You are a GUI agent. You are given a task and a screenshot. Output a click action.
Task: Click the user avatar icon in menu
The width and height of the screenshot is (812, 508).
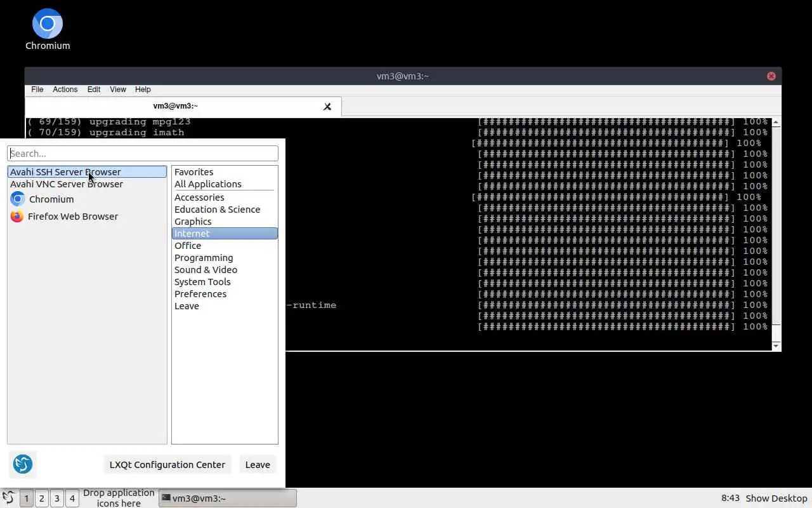[23, 464]
